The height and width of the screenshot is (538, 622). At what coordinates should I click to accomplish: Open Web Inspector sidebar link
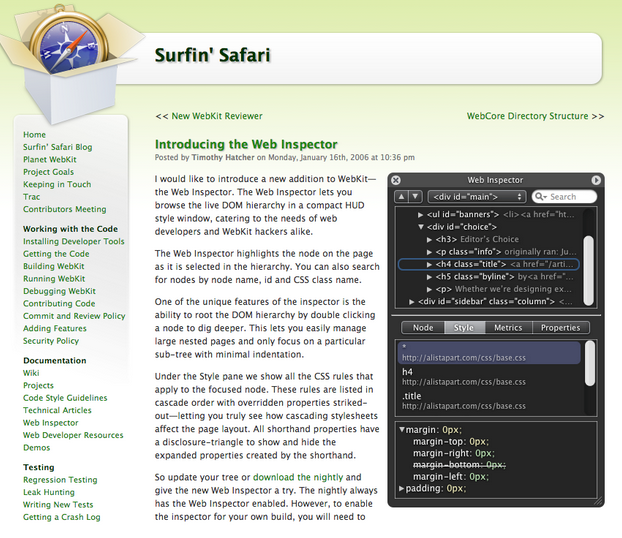(x=50, y=423)
